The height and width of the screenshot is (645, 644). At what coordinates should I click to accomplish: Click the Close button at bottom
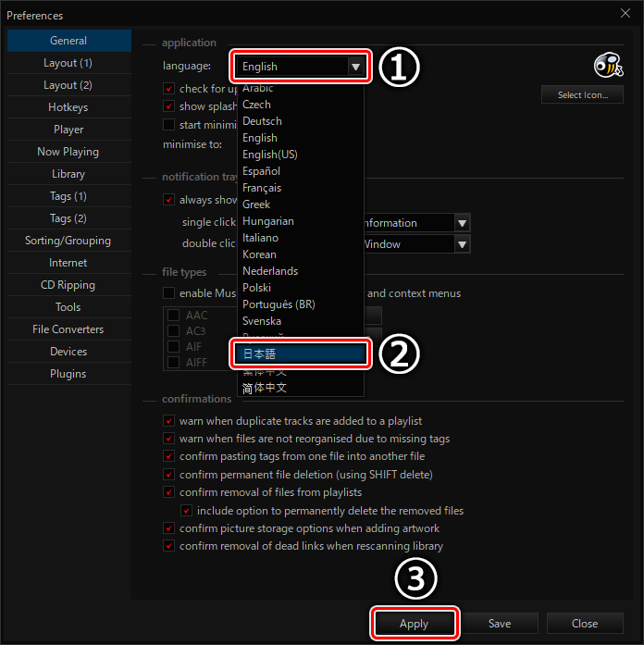point(585,623)
